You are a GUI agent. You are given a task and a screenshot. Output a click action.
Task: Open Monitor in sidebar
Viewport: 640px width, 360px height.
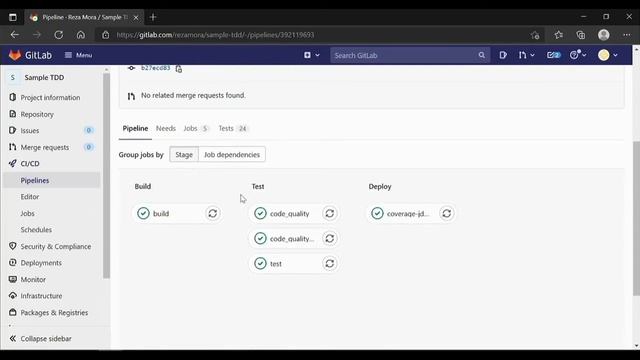(33, 280)
